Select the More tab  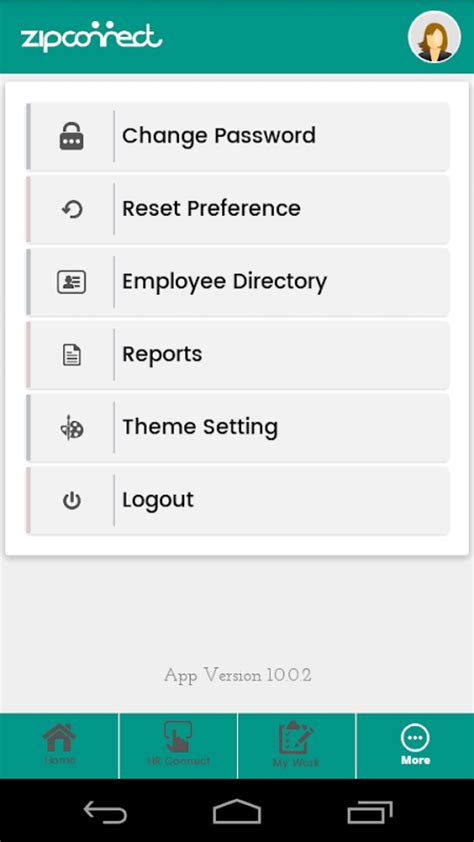(415, 745)
